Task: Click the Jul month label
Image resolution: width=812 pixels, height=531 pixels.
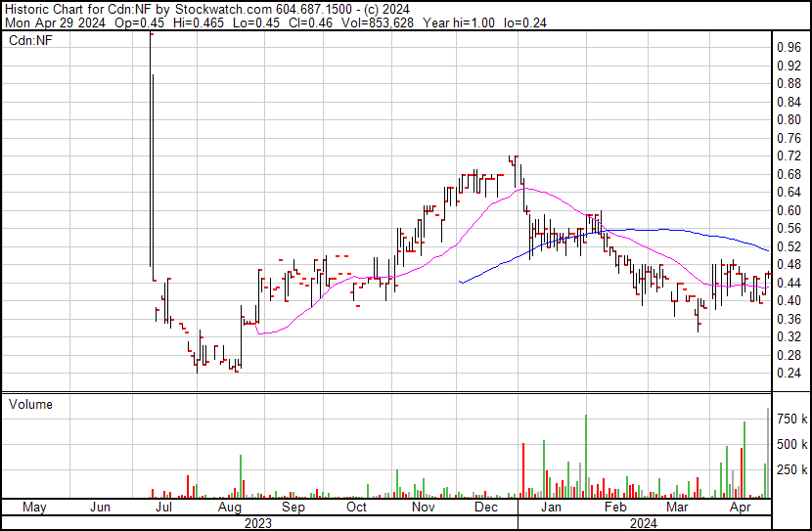Action: [163, 507]
